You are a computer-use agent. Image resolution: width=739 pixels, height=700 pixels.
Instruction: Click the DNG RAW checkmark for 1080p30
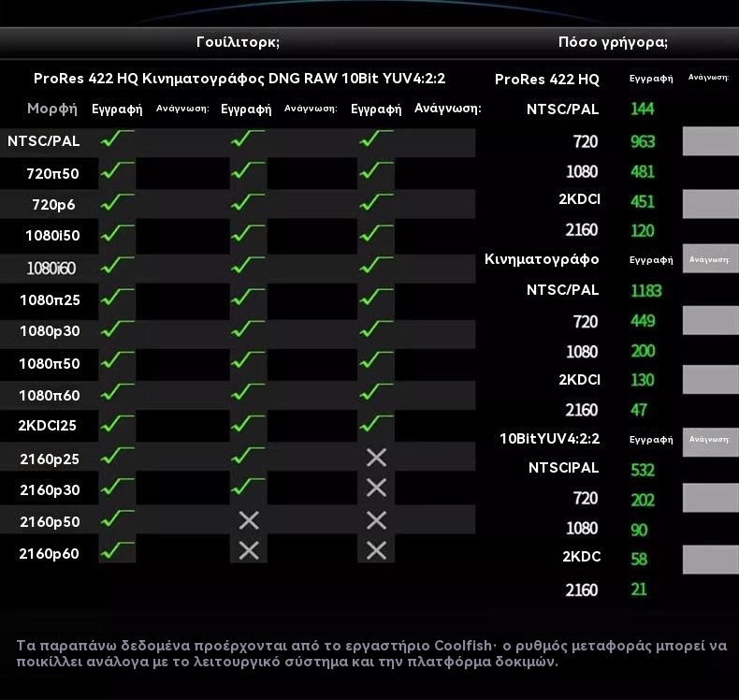coord(248,330)
